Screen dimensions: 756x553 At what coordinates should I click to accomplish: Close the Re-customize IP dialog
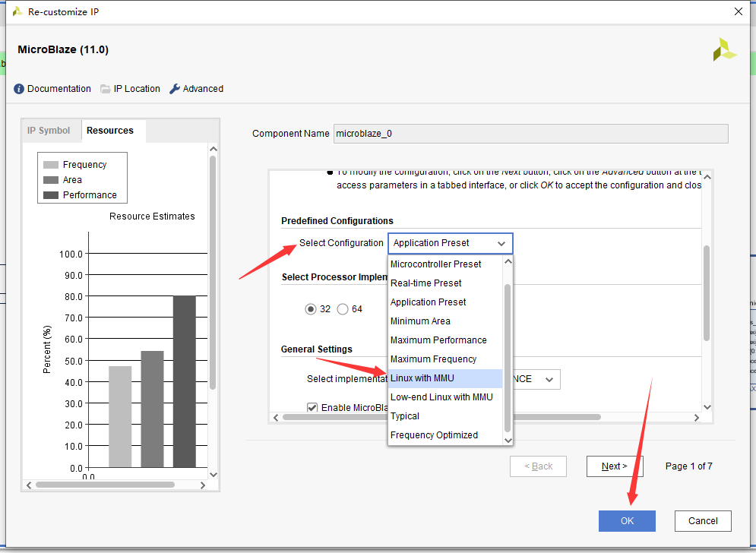(x=739, y=11)
